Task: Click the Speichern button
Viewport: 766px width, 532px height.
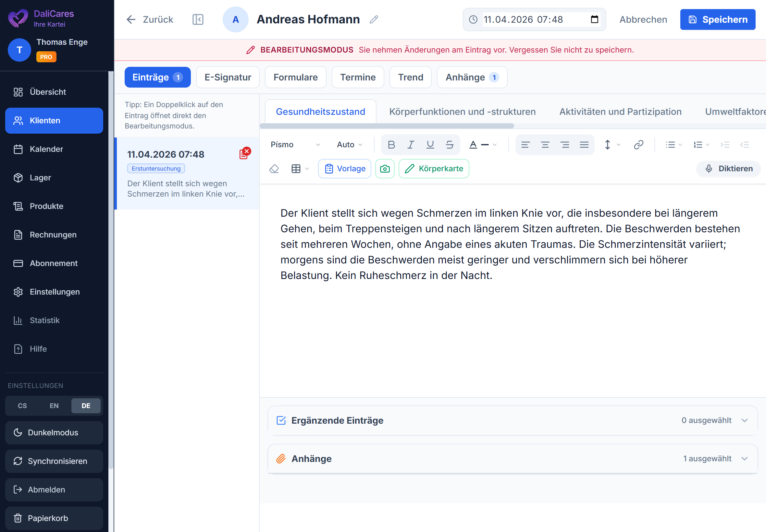Action: pos(717,19)
